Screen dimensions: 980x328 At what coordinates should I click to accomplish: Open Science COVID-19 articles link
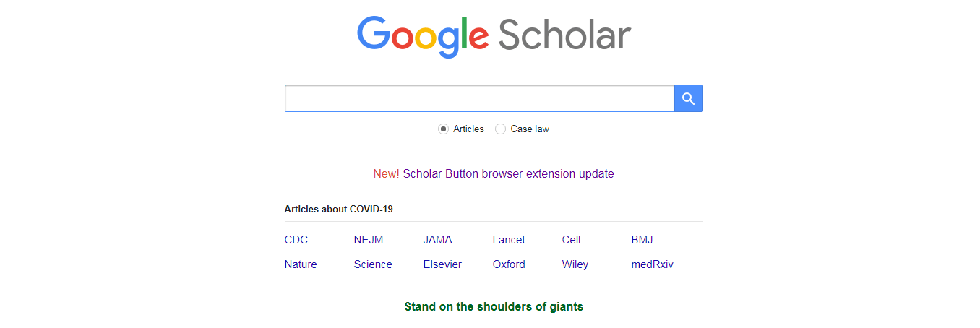[373, 264]
